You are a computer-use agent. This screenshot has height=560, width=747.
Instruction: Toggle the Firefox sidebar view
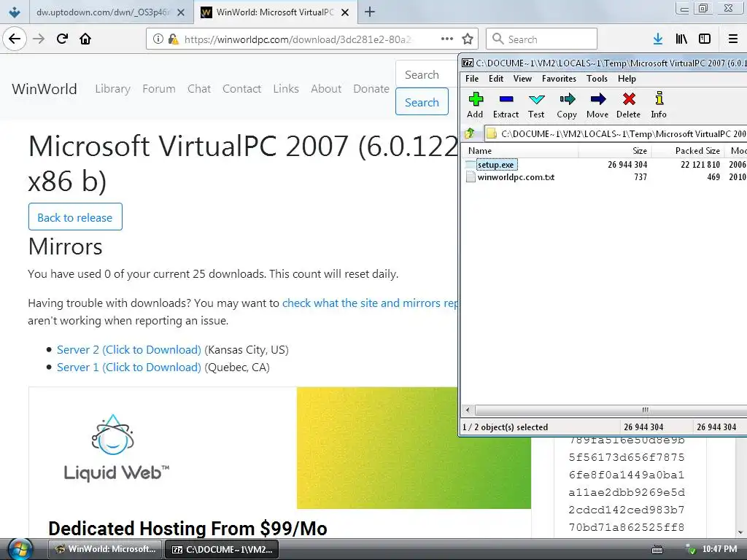(x=705, y=39)
